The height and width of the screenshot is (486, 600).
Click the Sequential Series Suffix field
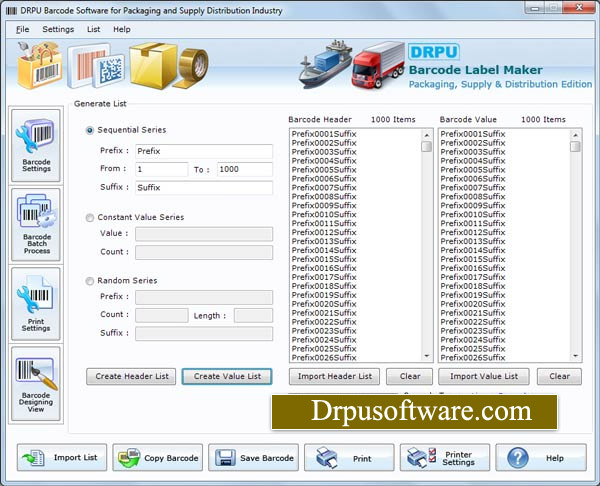[x=204, y=188]
